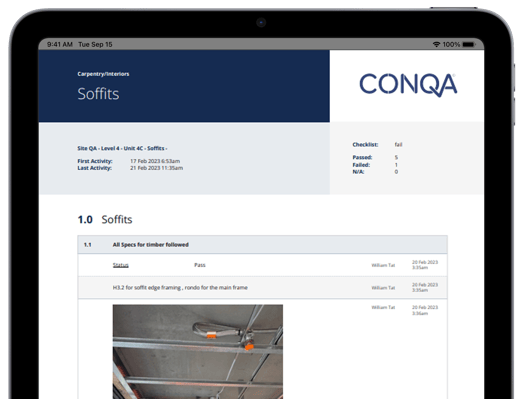522x399 pixels.
Task: Click the checklist 'fail' value
Action: [x=398, y=145]
